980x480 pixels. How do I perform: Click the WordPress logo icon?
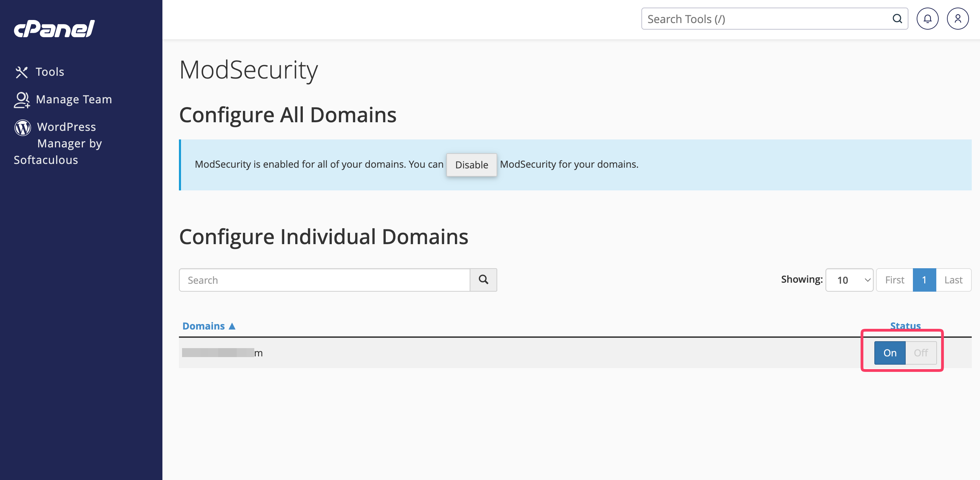[22, 127]
